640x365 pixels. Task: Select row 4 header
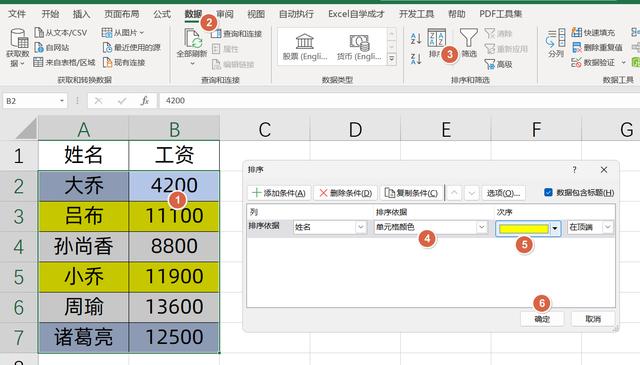pos(19,247)
